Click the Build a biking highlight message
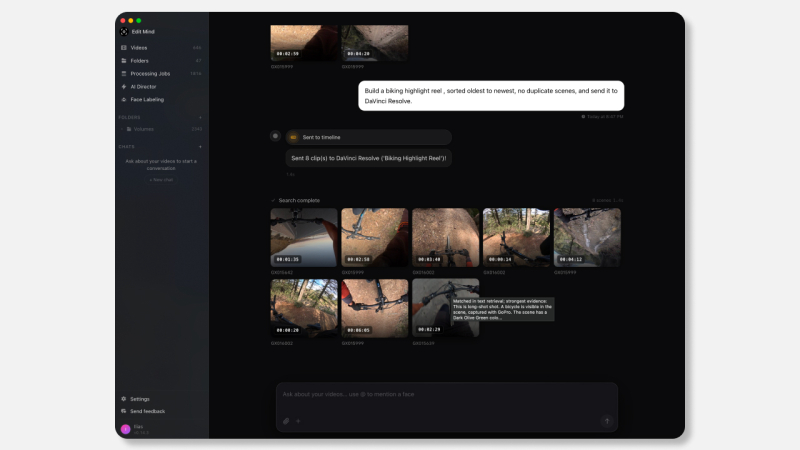 pyautogui.click(x=491, y=96)
